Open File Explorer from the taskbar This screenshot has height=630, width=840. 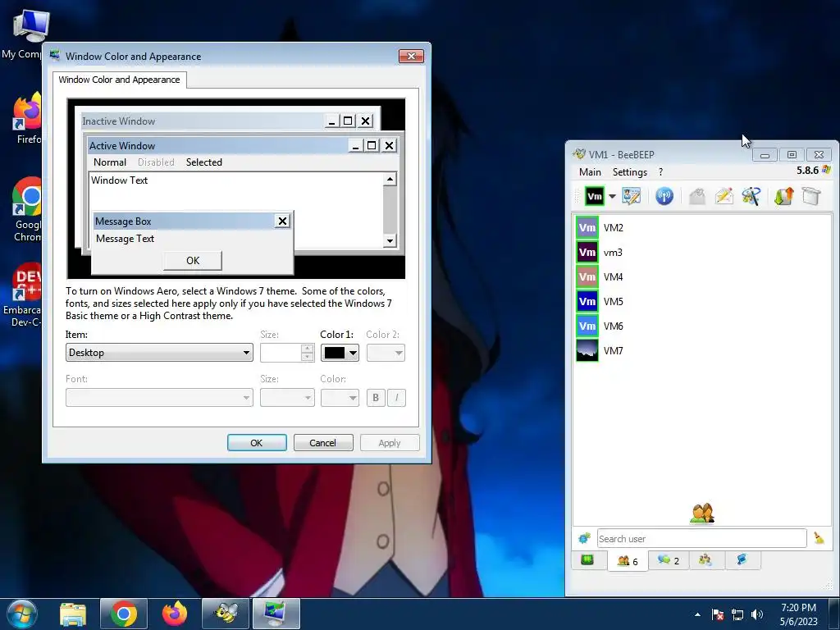73,614
